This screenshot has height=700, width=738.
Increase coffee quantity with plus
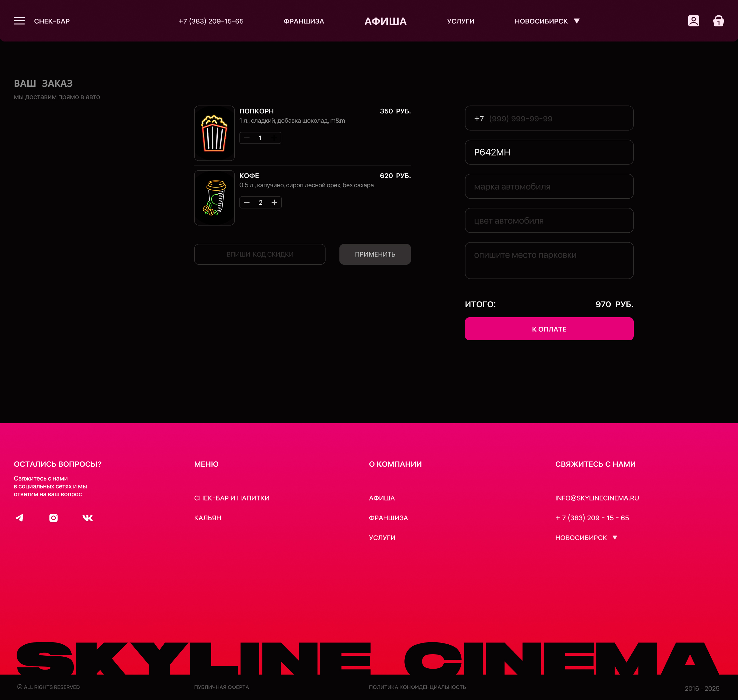[x=274, y=203]
